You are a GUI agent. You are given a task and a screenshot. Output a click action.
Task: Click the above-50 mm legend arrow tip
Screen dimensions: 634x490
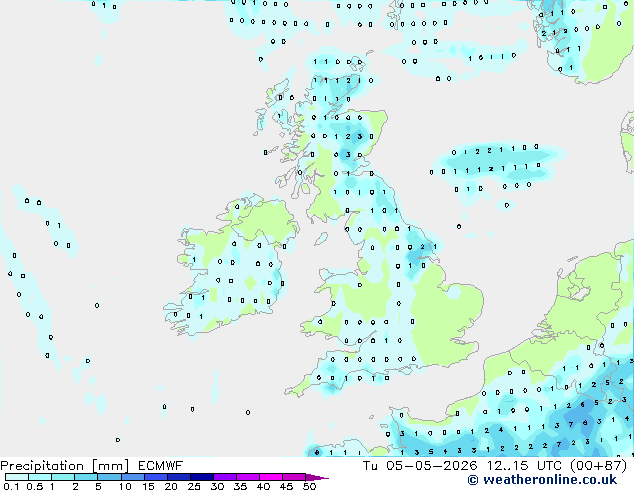click(x=317, y=477)
